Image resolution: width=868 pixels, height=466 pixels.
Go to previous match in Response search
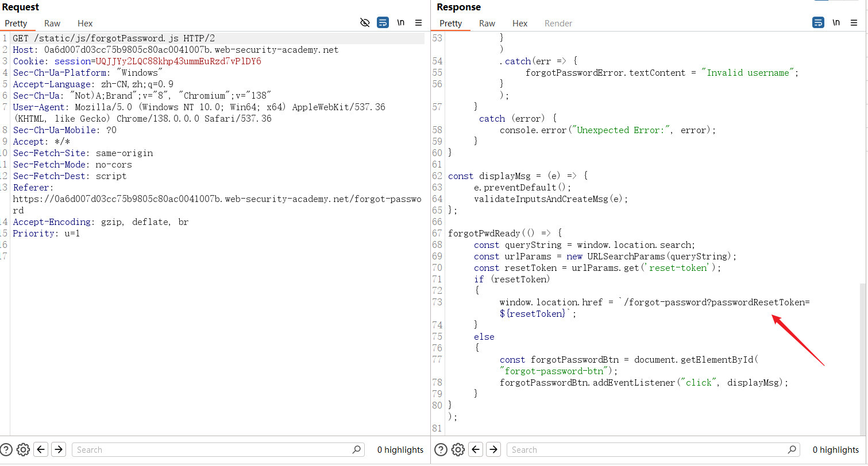click(476, 449)
